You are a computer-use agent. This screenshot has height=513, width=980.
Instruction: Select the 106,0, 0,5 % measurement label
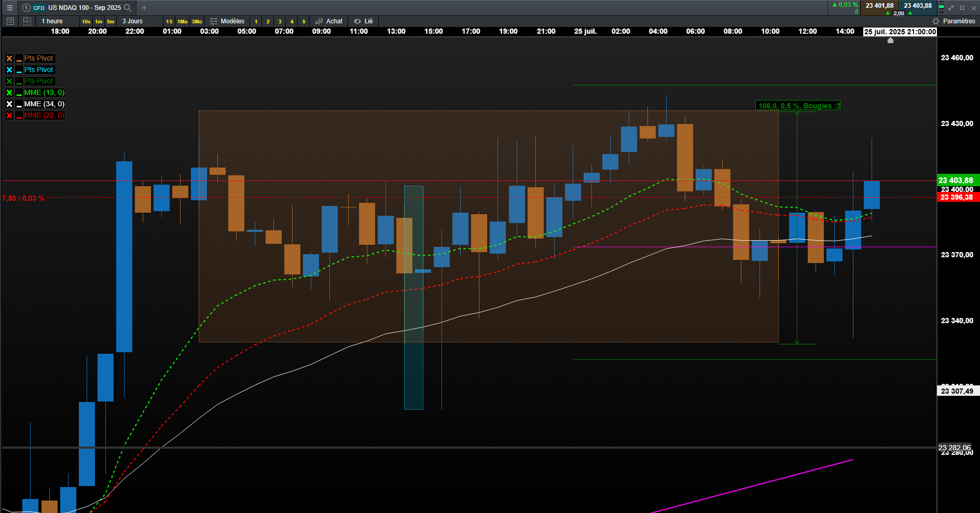coord(798,106)
